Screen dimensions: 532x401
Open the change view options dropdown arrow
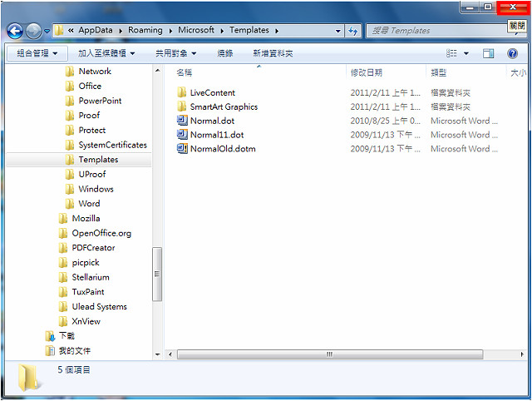[x=466, y=53]
